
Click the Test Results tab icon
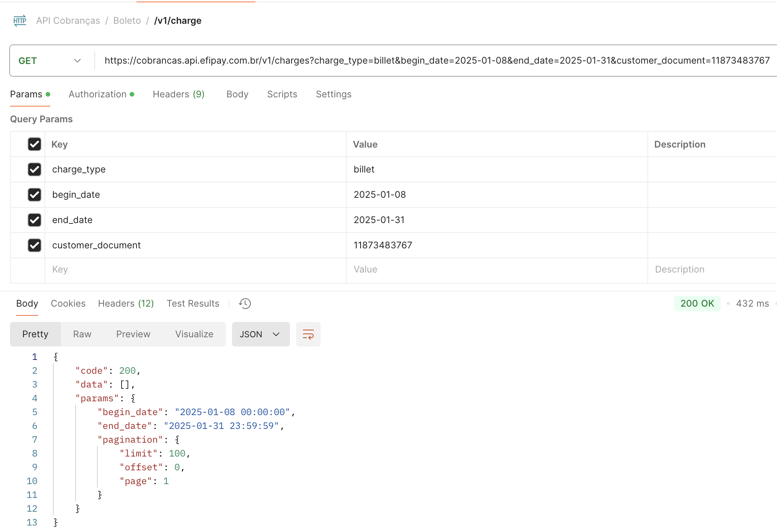click(x=193, y=303)
